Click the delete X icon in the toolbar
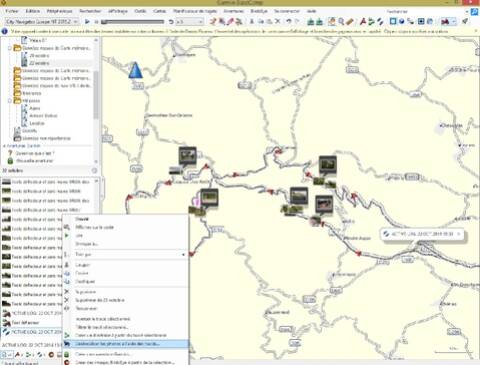This screenshot has height=365, width=480. coord(277,22)
